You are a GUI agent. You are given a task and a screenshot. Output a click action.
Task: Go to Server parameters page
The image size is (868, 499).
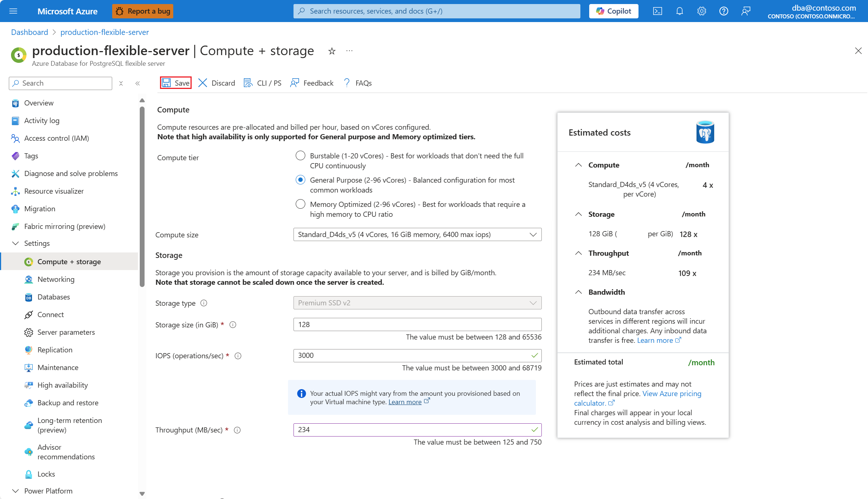pyautogui.click(x=66, y=332)
